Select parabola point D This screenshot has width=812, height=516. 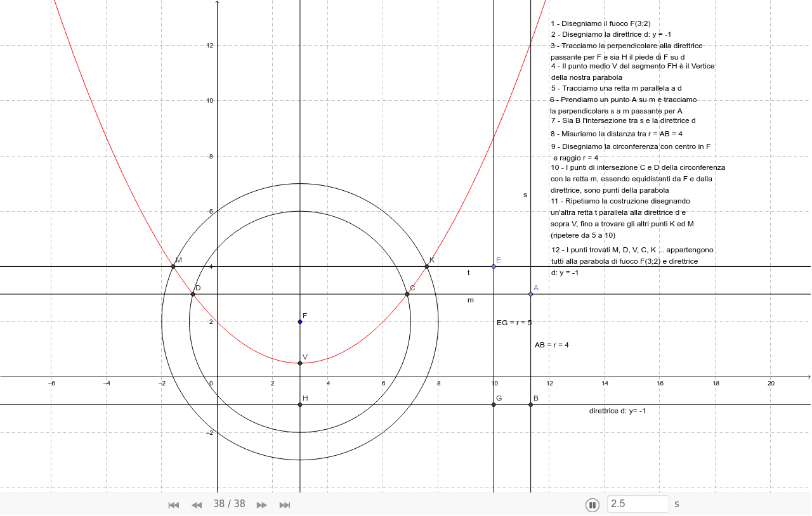pos(193,294)
